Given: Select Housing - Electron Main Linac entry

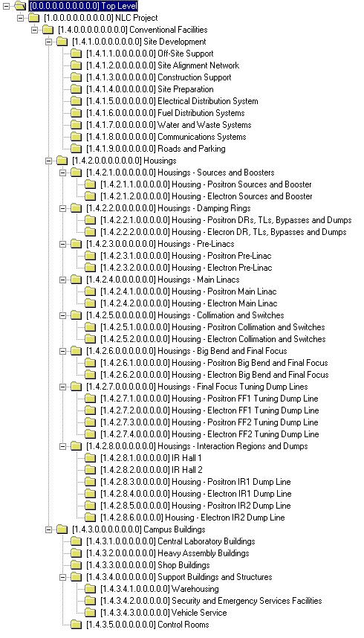Looking at the screenshot, I should coord(189,303).
